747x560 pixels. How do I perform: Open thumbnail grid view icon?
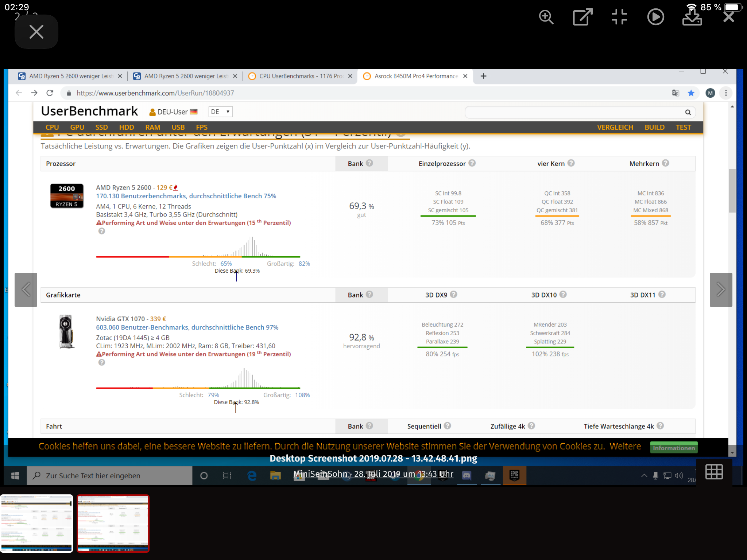click(714, 472)
